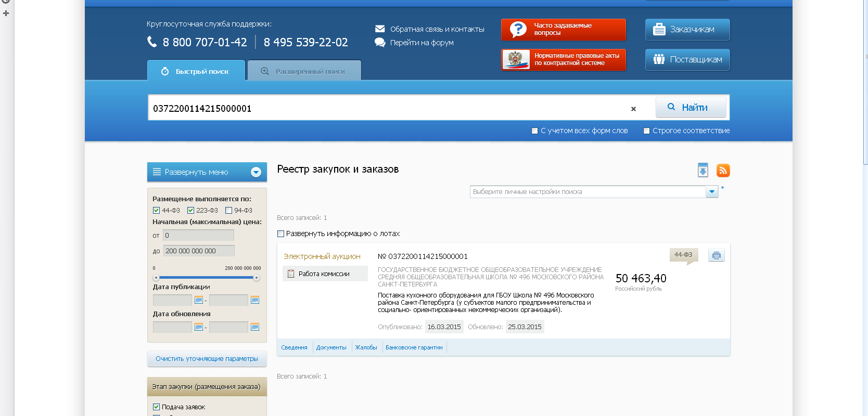Click the people icon for Поставщикам

(659, 59)
